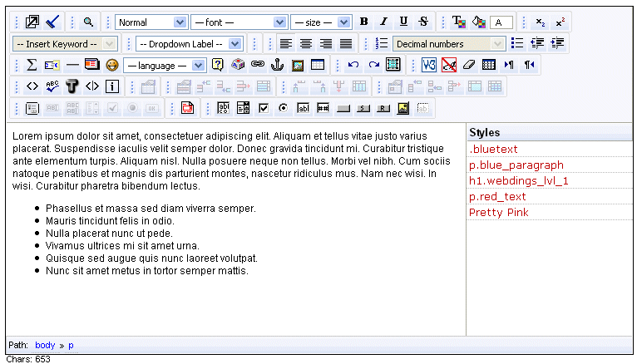Click the 3D cube icon

point(238,65)
